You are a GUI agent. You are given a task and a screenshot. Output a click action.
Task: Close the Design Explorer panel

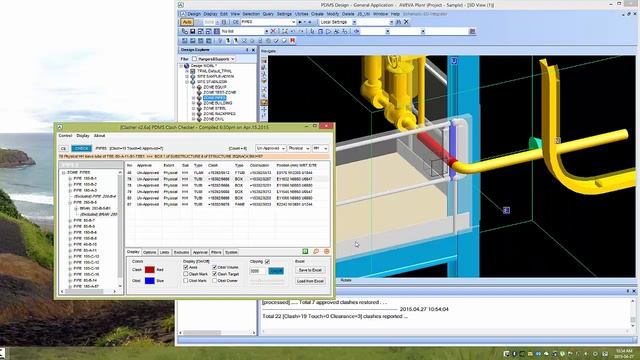[253, 50]
